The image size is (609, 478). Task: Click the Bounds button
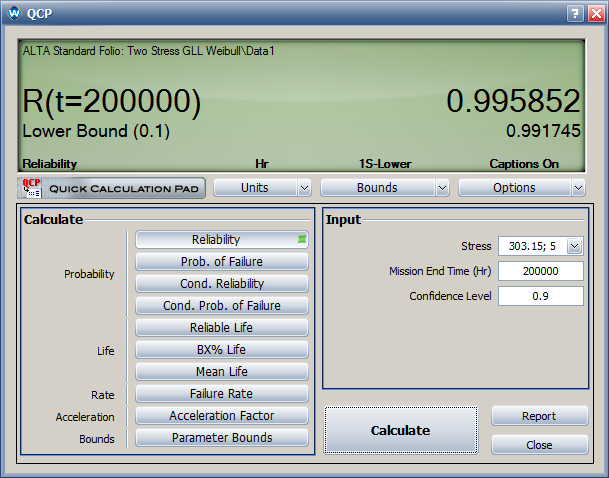(377, 188)
